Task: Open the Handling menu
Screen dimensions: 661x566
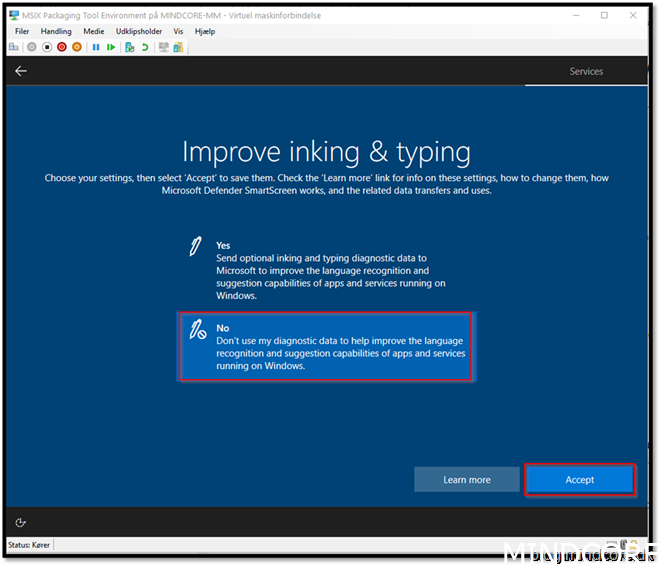Action: pos(56,32)
